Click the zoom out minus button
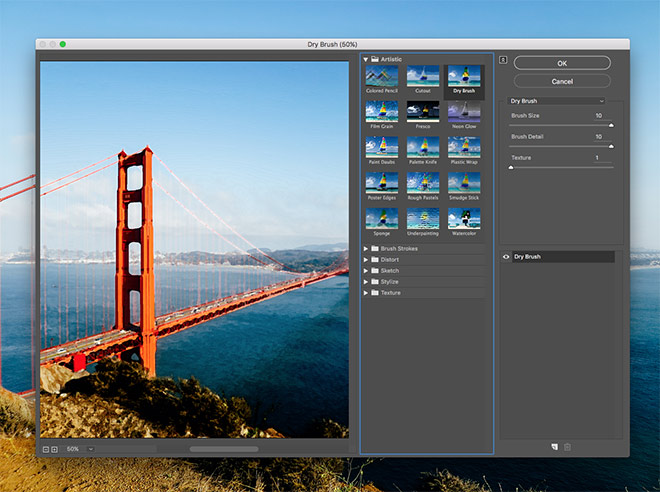The height and width of the screenshot is (492, 660). [46, 449]
